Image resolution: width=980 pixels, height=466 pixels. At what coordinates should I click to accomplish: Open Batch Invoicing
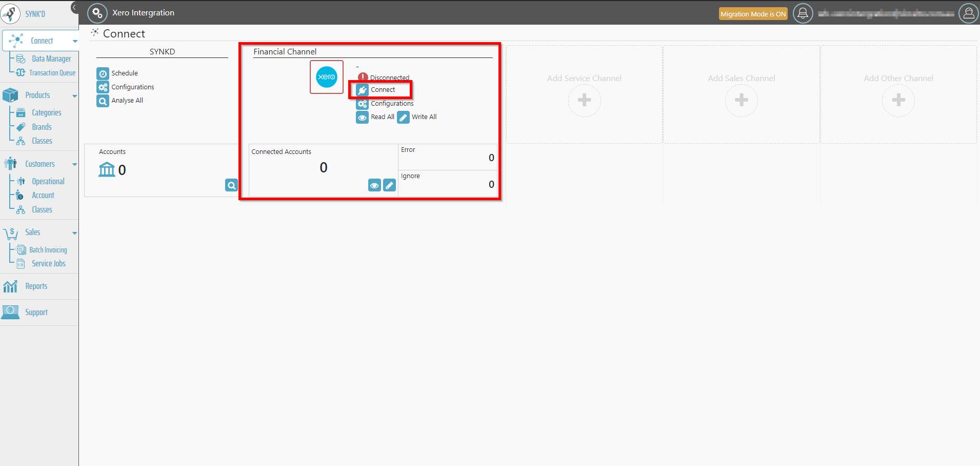pyautogui.click(x=48, y=250)
